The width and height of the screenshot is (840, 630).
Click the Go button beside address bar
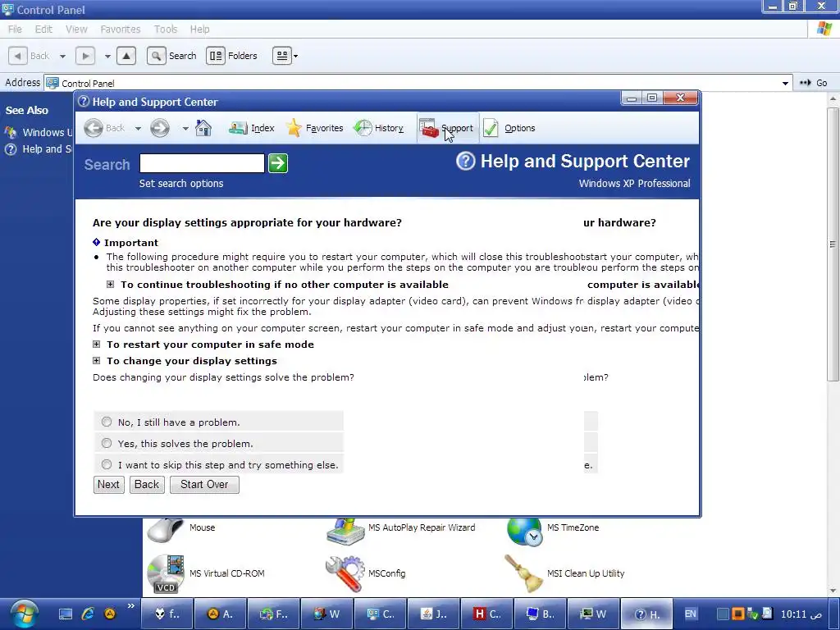coord(814,83)
